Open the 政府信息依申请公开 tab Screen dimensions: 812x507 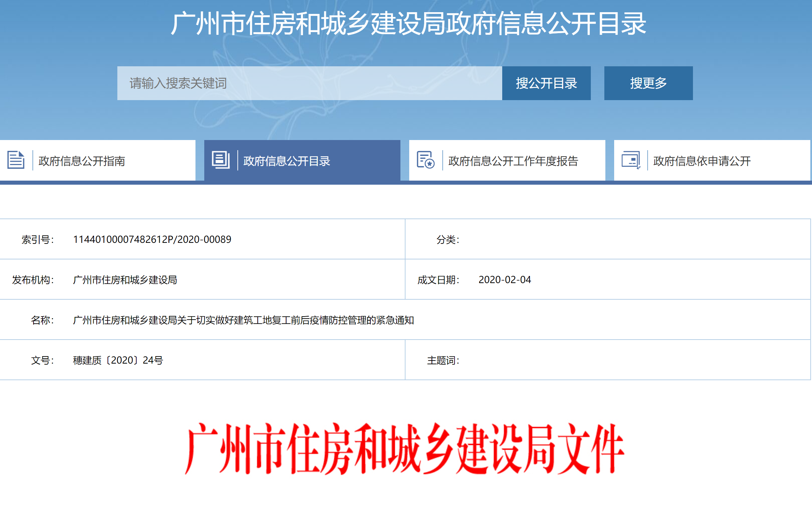tap(701, 161)
